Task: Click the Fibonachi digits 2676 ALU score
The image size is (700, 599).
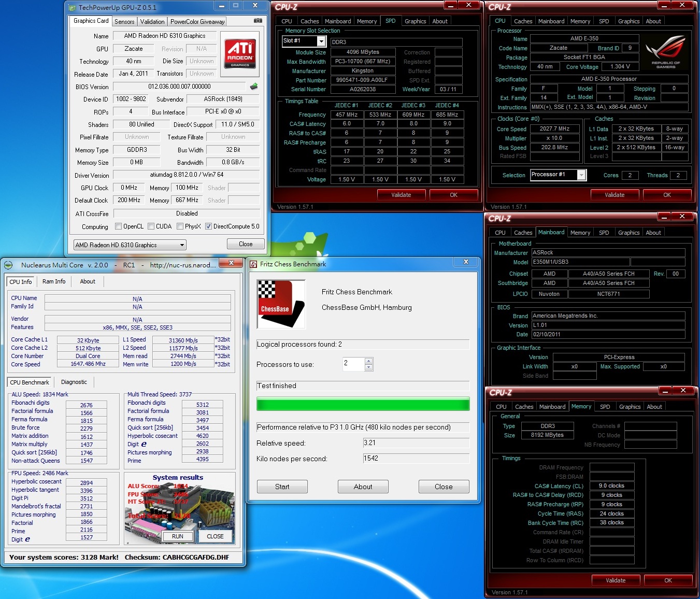Action: [x=87, y=405]
